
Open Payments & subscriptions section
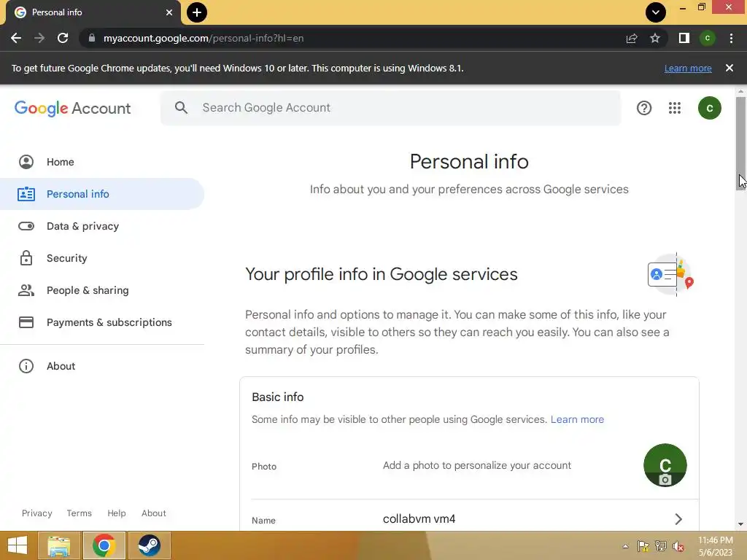102,322
